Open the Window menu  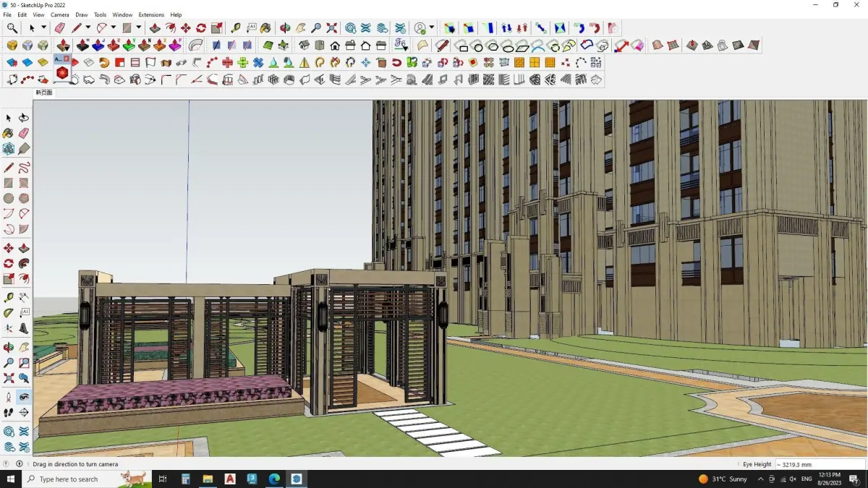(x=122, y=14)
